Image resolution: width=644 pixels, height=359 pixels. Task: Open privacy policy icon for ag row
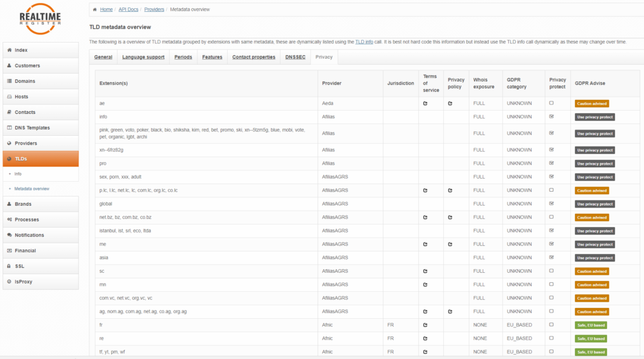click(450, 312)
